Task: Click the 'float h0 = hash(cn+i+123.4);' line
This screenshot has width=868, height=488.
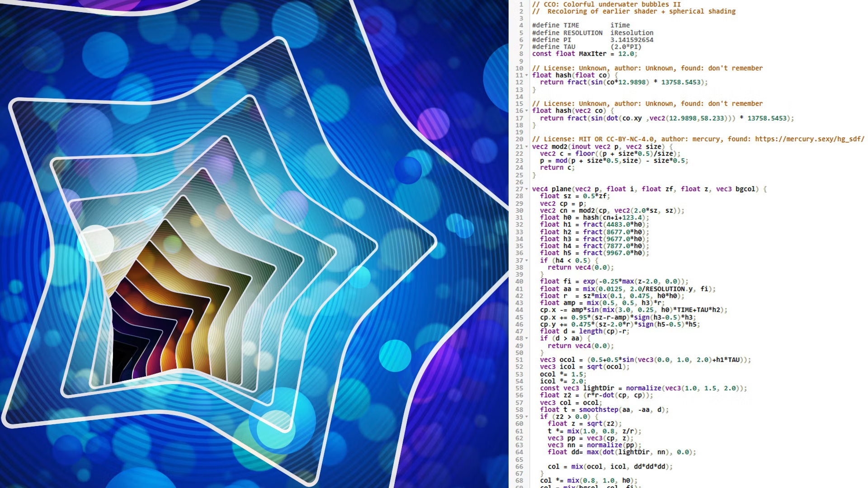Action: click(594, 217)
